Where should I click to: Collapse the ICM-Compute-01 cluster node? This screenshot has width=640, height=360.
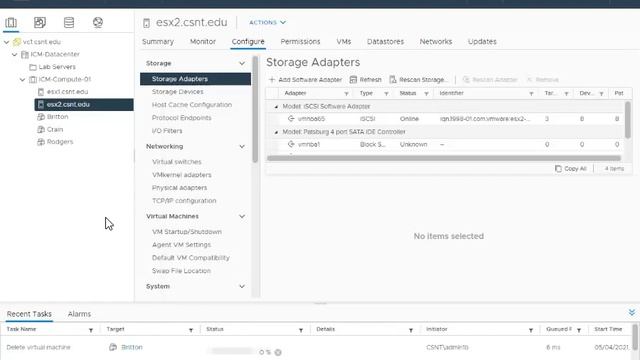pyautogui.click(x=22, y=79)
